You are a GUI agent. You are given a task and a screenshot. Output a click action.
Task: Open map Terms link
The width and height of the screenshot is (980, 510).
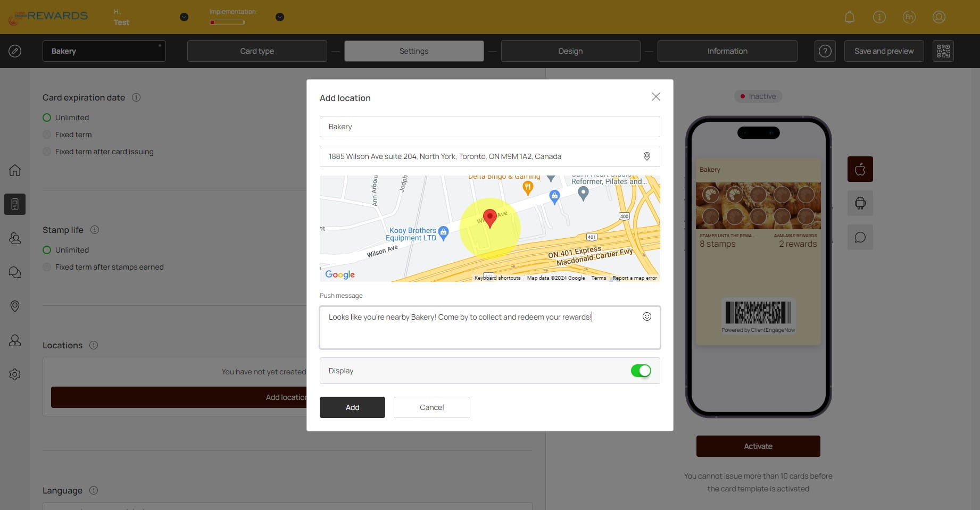599,278
